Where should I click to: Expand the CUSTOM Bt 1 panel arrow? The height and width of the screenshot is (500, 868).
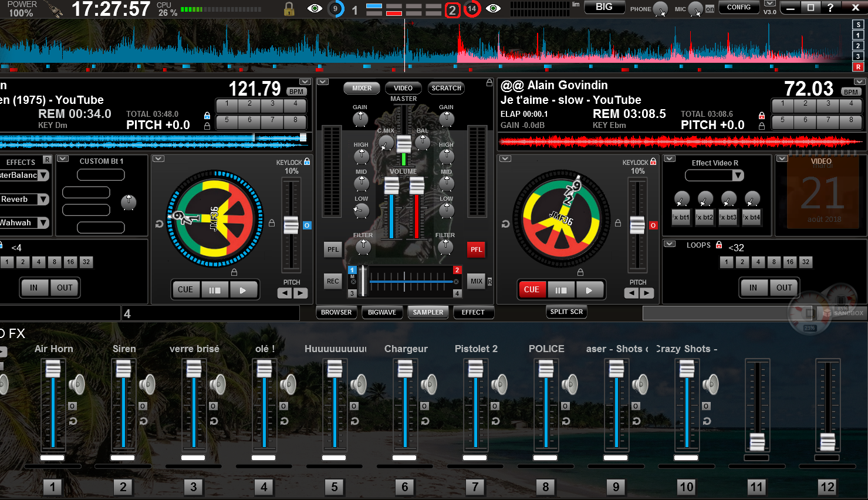click(x=63, y=159)
